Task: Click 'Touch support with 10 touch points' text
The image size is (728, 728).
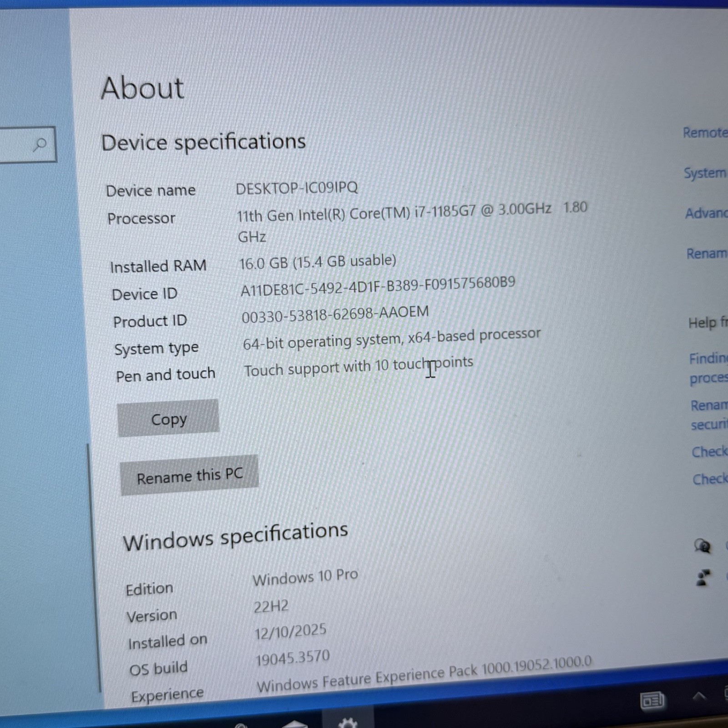Action: click(x=358, y=367)
